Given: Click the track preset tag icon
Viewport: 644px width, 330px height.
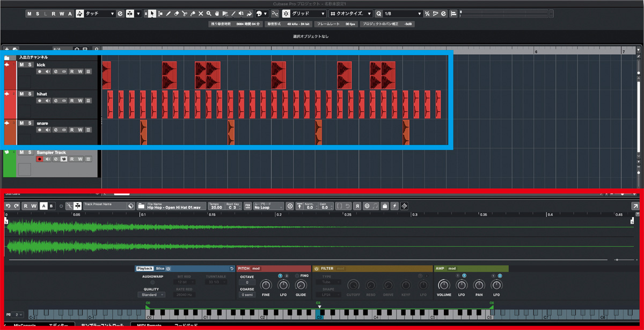Looking at the screenshot, I should 131,206.
